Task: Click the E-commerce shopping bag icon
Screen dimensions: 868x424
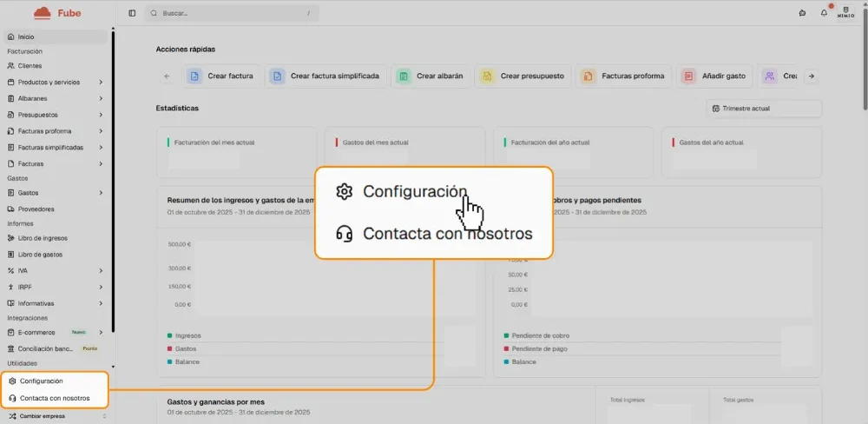Action: pos(11,332)
